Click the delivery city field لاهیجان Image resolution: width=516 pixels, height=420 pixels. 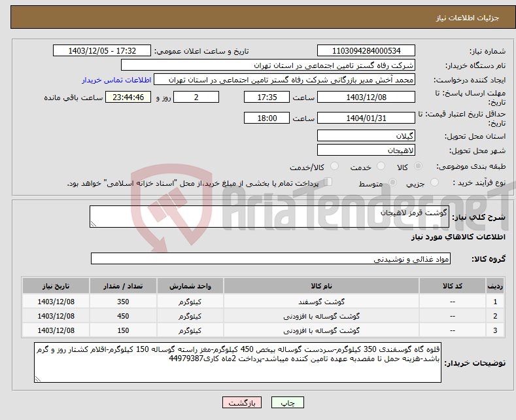tap(366, 150)
